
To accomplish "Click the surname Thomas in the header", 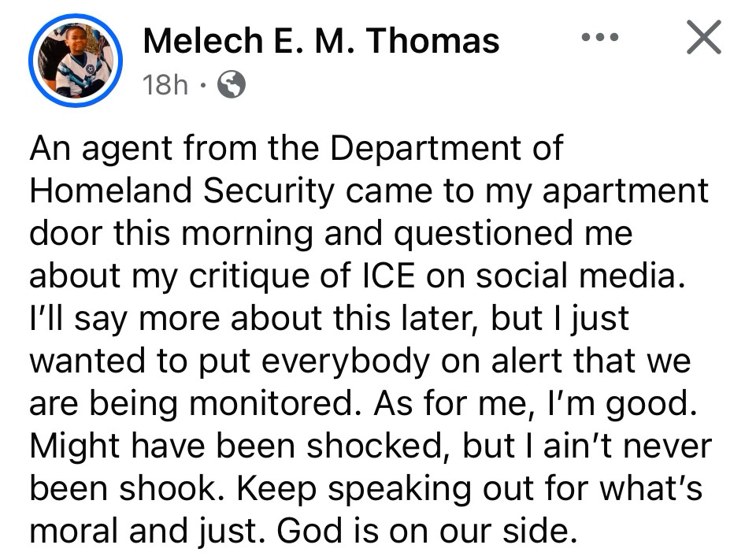I will (432, 40).
